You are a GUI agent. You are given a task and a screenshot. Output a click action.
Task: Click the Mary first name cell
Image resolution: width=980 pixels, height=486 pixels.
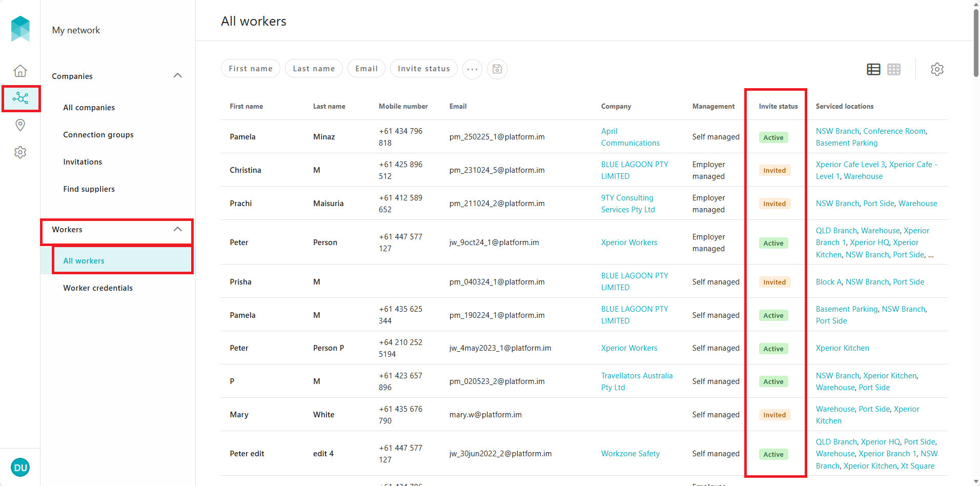tap(239, 415)
